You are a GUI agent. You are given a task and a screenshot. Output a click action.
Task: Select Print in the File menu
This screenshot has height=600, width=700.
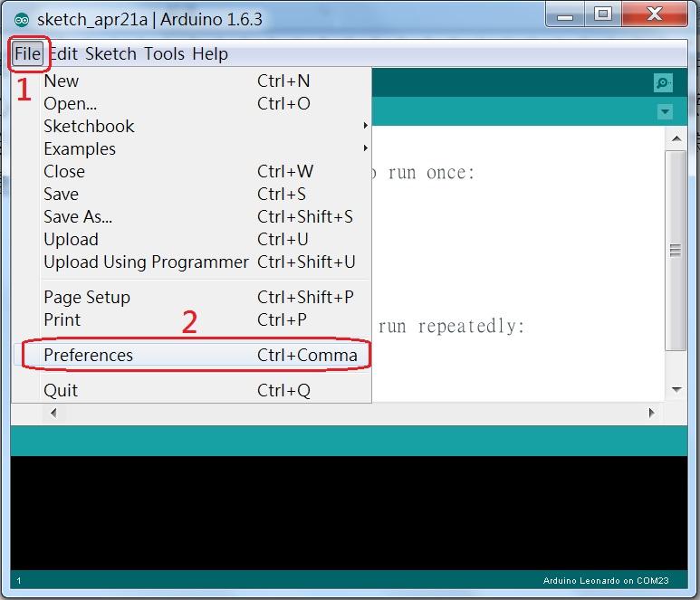(x=192, y=319)
